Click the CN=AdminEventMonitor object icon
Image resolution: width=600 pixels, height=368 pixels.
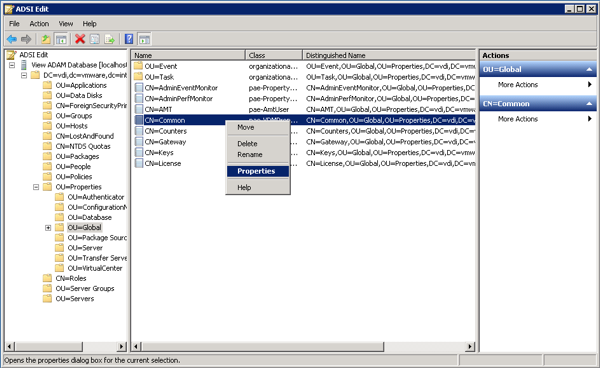click(x=139, y=88)
